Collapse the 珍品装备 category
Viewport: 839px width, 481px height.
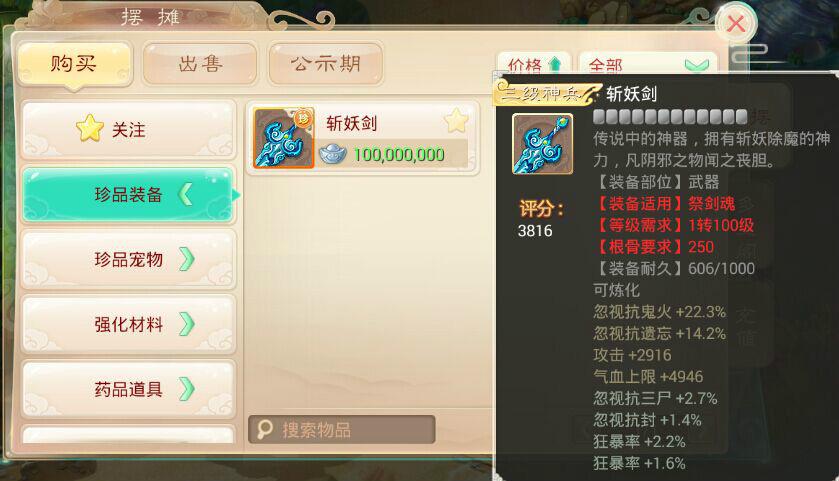(x=128, y=195)
